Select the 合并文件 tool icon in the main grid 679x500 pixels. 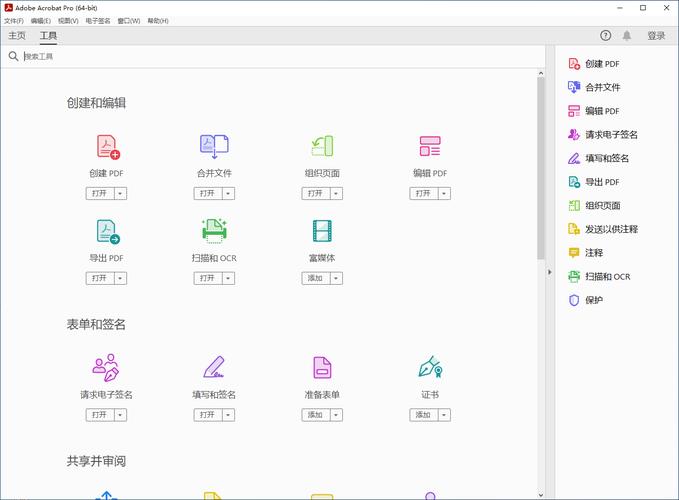point(214,147)
